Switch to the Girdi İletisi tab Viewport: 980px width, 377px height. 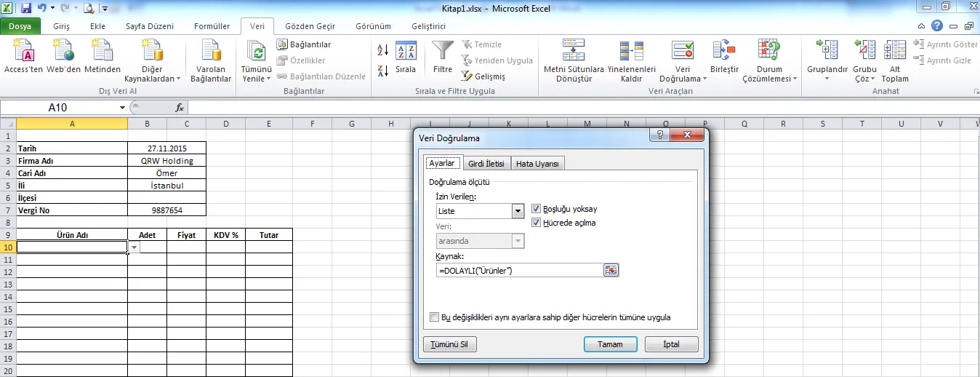pyautogui.click(x=486, y=164)
